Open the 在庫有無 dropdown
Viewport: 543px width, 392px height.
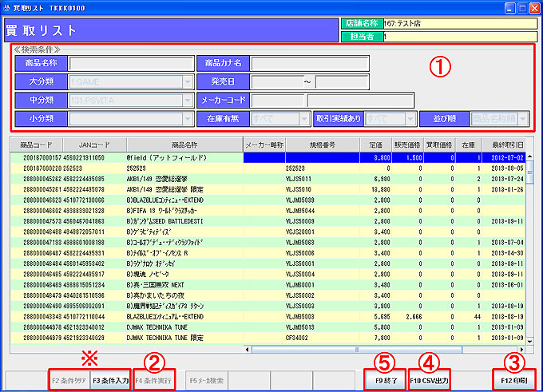304,120
